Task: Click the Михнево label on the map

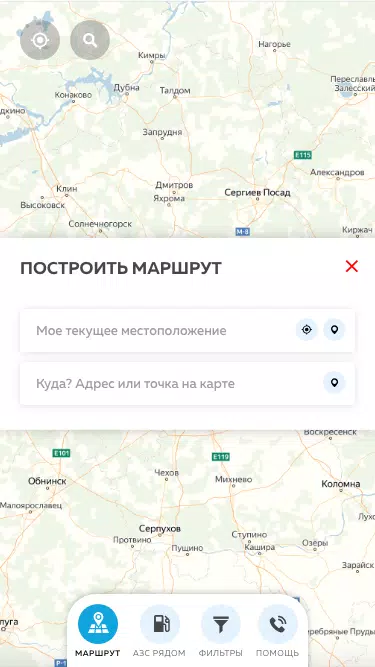Action: (x=233, y=479)
